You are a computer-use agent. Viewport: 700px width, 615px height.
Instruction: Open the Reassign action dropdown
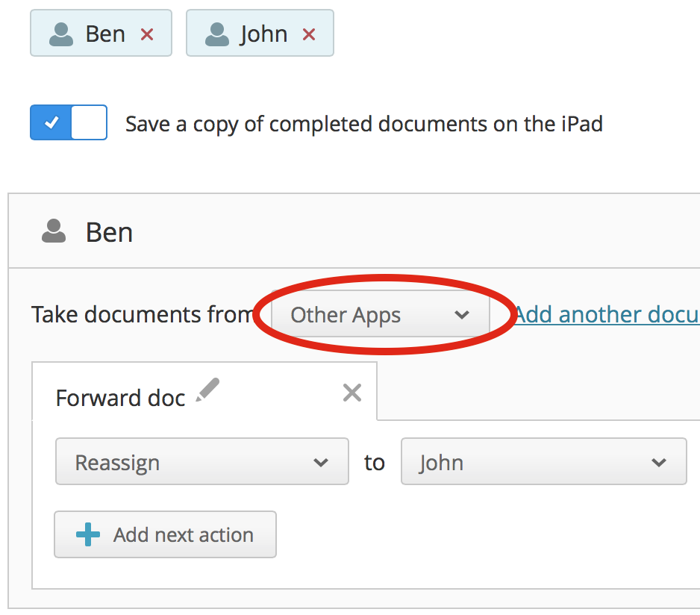pos(201,463)
